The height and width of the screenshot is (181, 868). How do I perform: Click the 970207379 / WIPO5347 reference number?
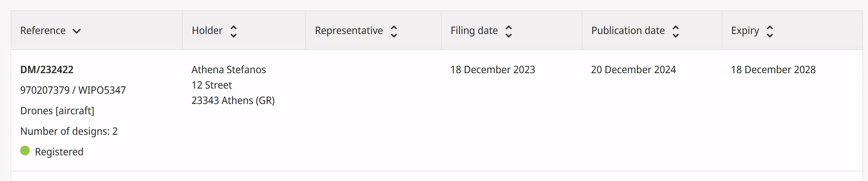tap(73, 90)
